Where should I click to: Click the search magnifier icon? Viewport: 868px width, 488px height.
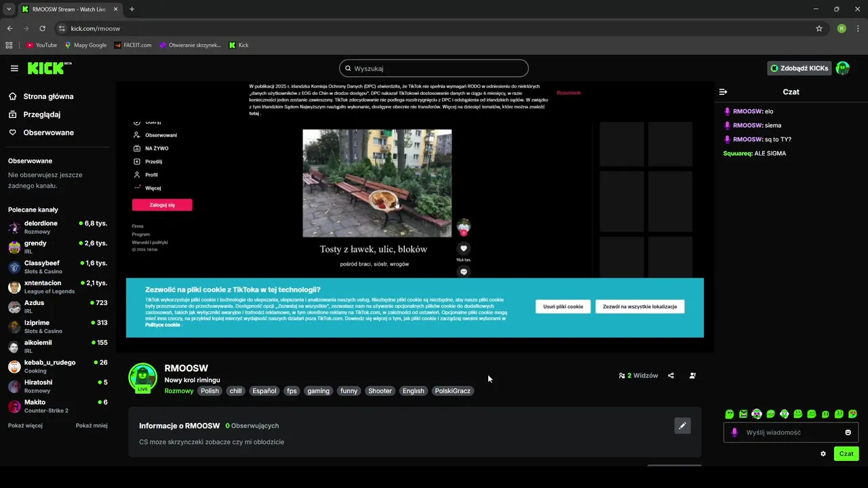pos(348,68)
